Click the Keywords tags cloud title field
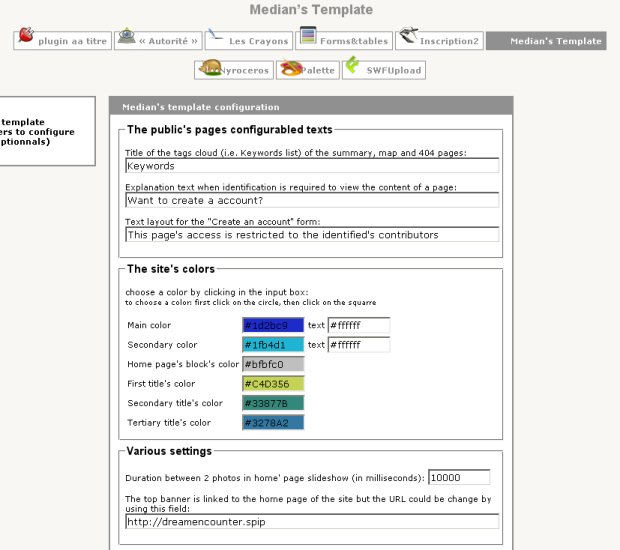Screen dimensions: 620x550 [312, 166]
